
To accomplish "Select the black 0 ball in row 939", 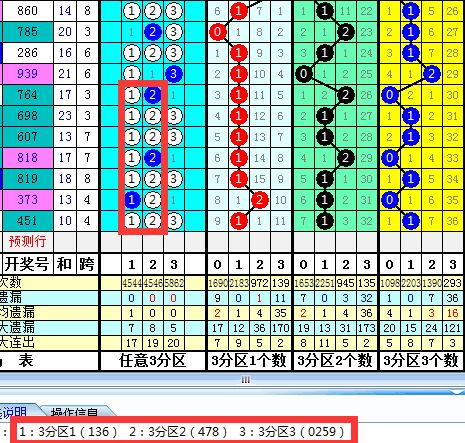I will tap(303, 74).
